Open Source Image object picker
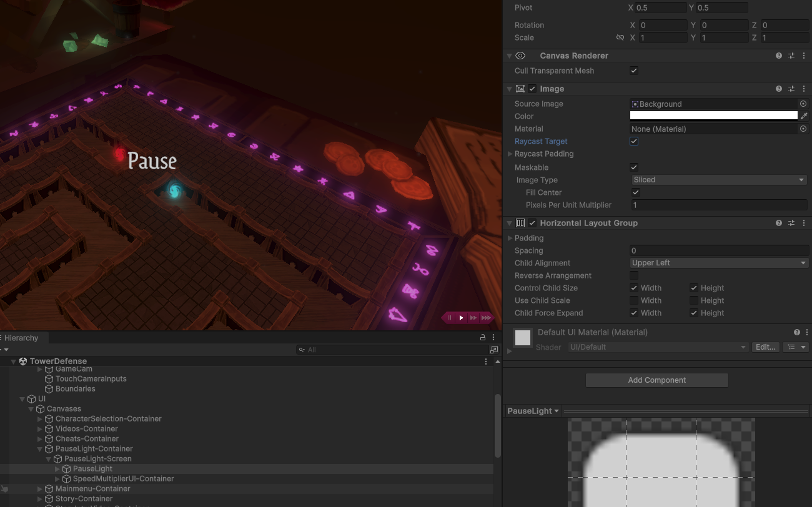This screenshot has width=812, height=507. pyautogui.click(x=803, y=104)
